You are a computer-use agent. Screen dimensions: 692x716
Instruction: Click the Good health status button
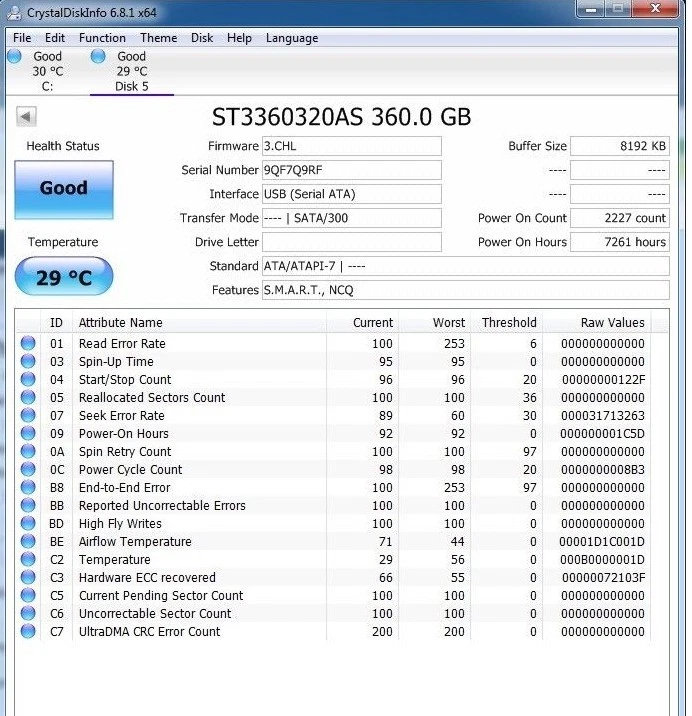(64, 190)
